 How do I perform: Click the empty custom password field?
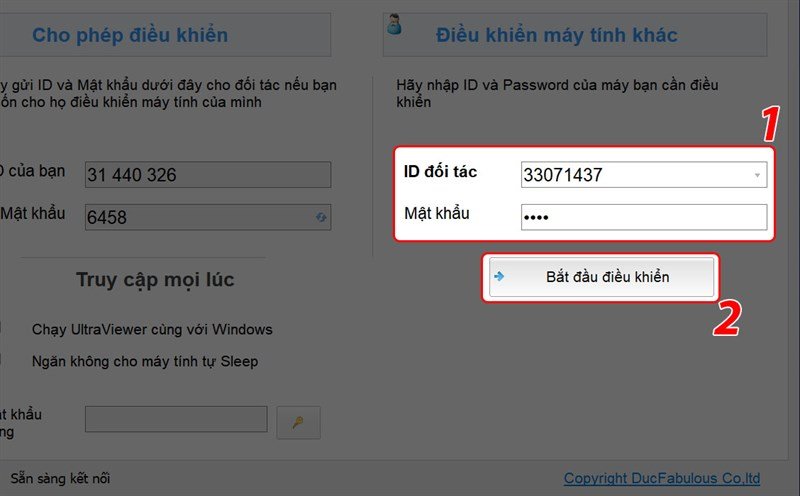click(x=176, y=419)
